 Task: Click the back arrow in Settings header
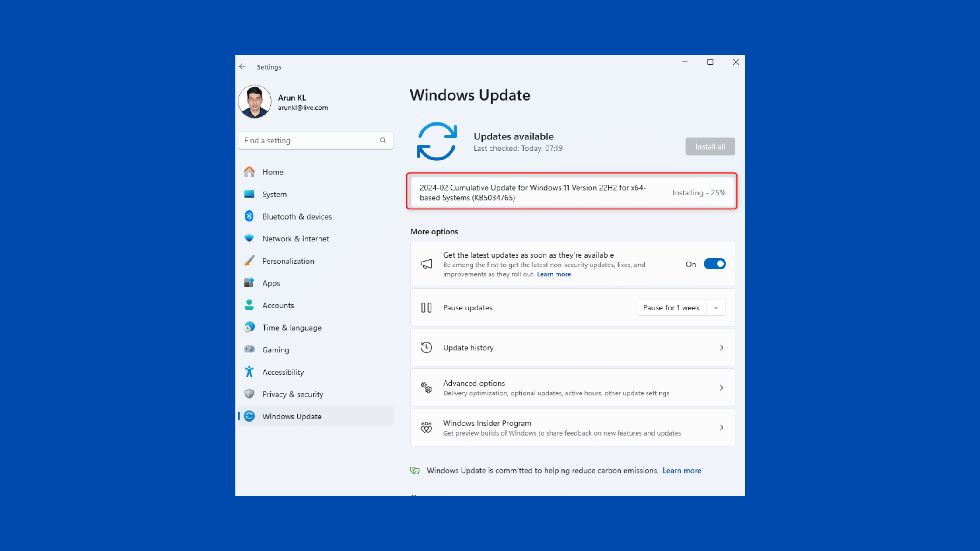pyautogui.click(x=242, y=66)
